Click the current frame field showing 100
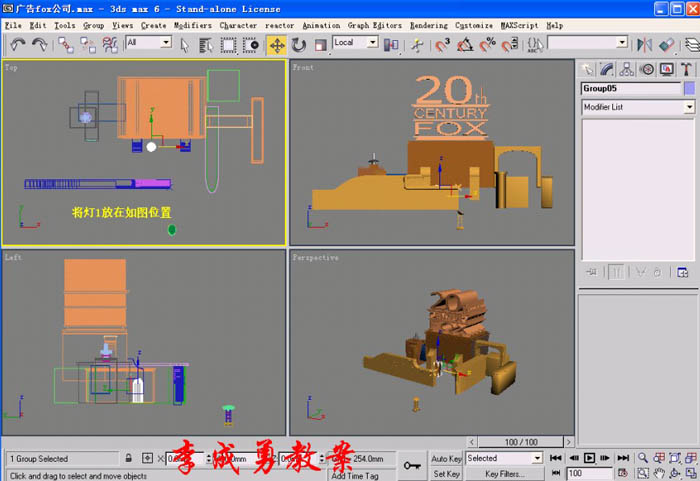Screen dimensions: 700x481 [589, 473]
